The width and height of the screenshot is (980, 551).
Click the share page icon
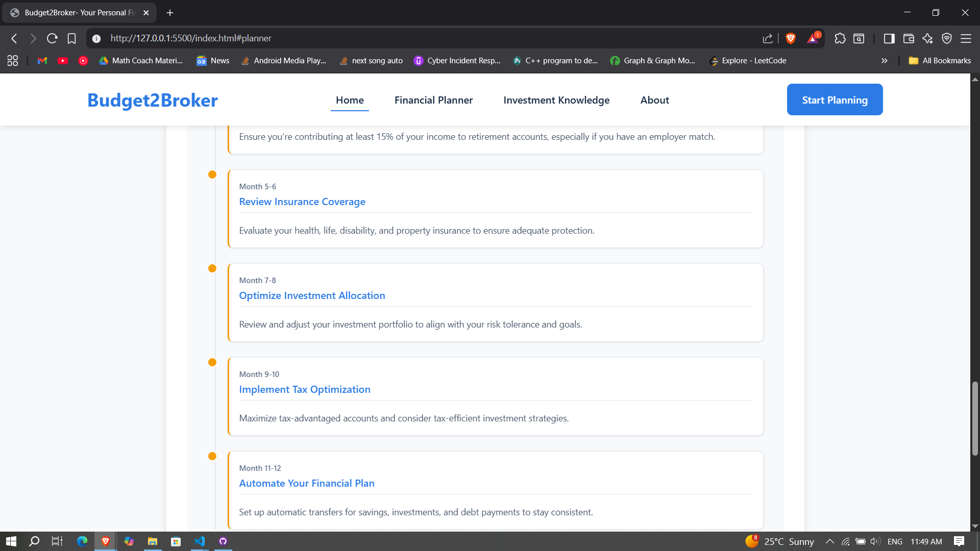[x=768, y=38]
